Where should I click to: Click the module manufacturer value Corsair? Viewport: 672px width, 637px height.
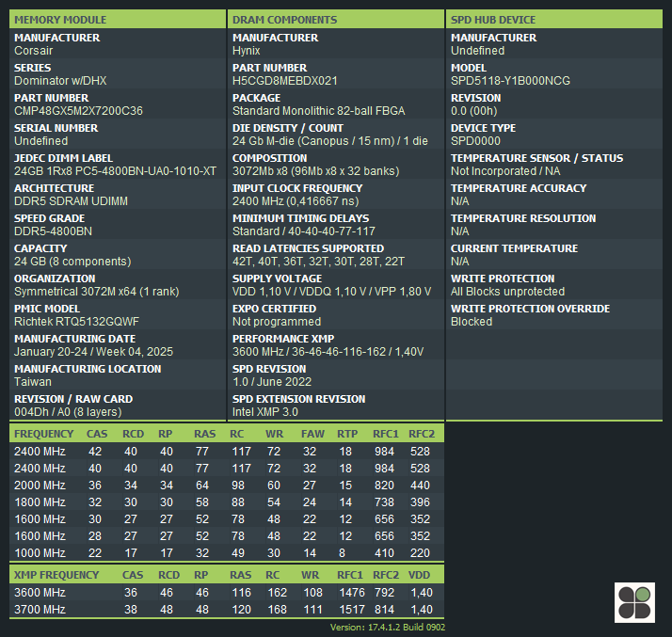coord(34,51)
